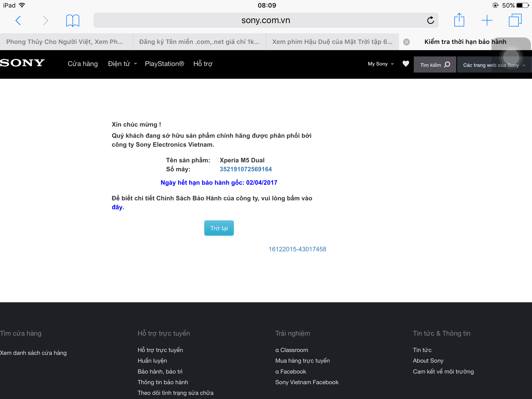Image resolution: width=532 pixels, height=399 pixels.
Task: Open Mua hàng trực tuyến footer link
Action: 303,361
